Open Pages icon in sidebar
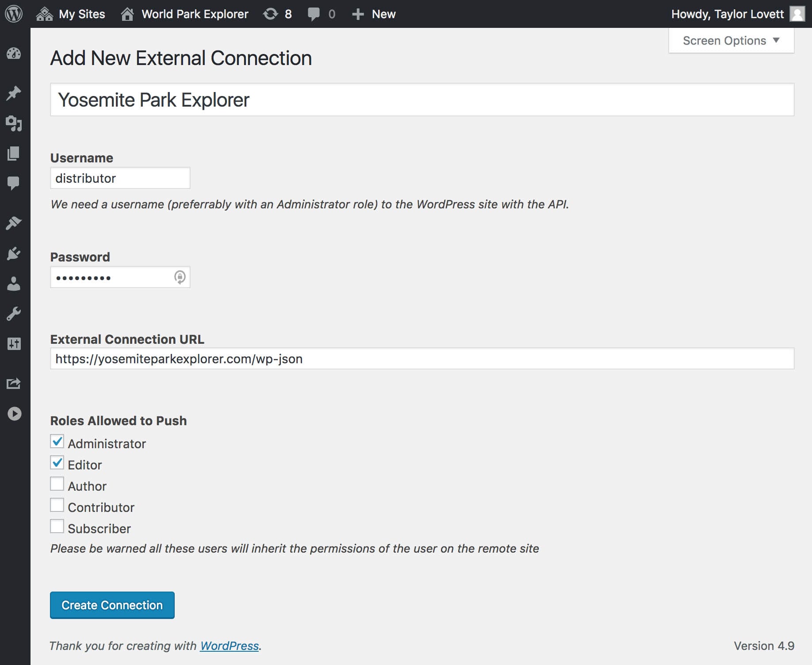The height and width of the screenshot is (665, 812). tap(14, 153)
